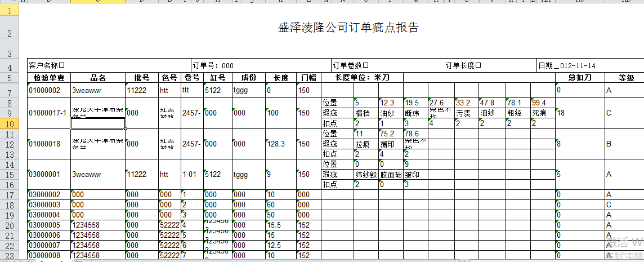Screen dimensions: 644x262
Task: Select row 17 via its row header
Action: pos(10,195)
